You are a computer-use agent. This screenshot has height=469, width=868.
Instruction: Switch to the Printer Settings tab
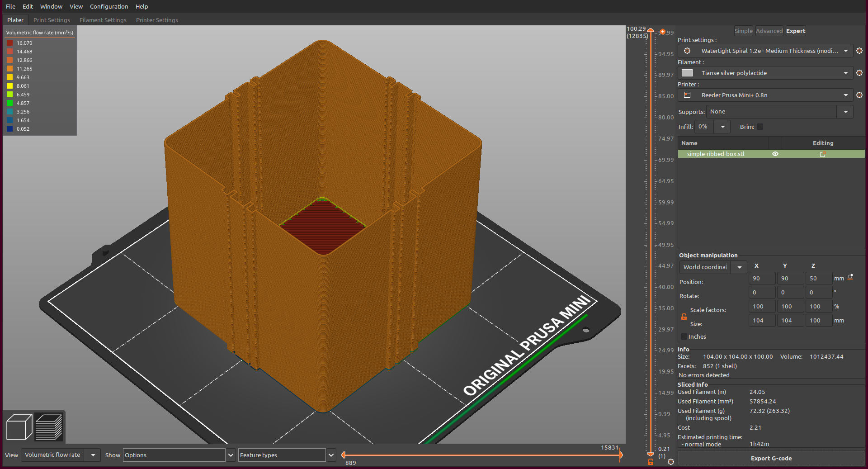click(157, 20)
